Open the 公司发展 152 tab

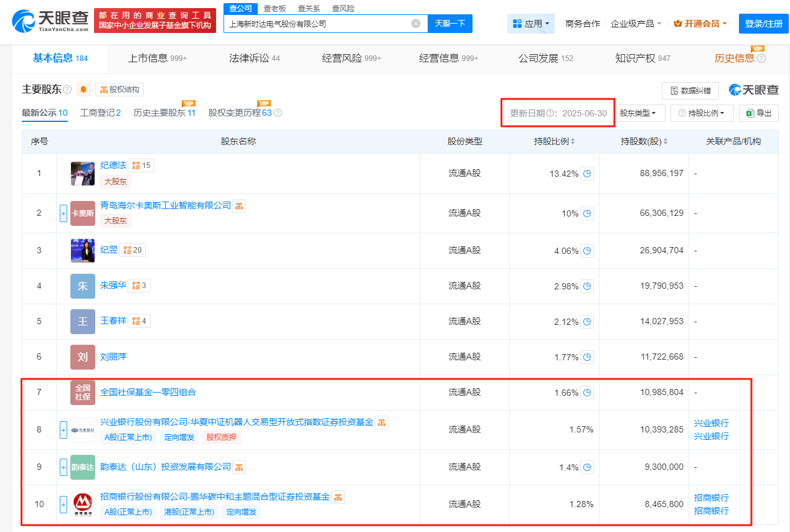[x=546, y=58]
